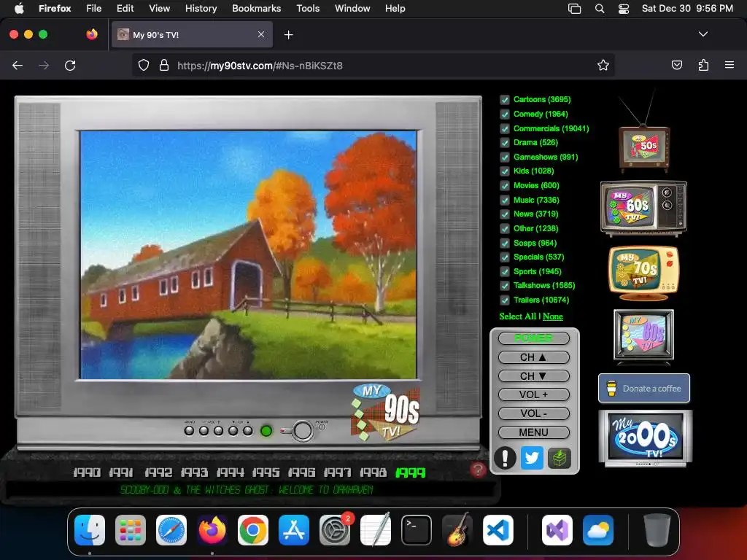Turn the round knob on the TV panel
Image resolution: width=747 pixels, height=560 pixels.
pos(303,431)
